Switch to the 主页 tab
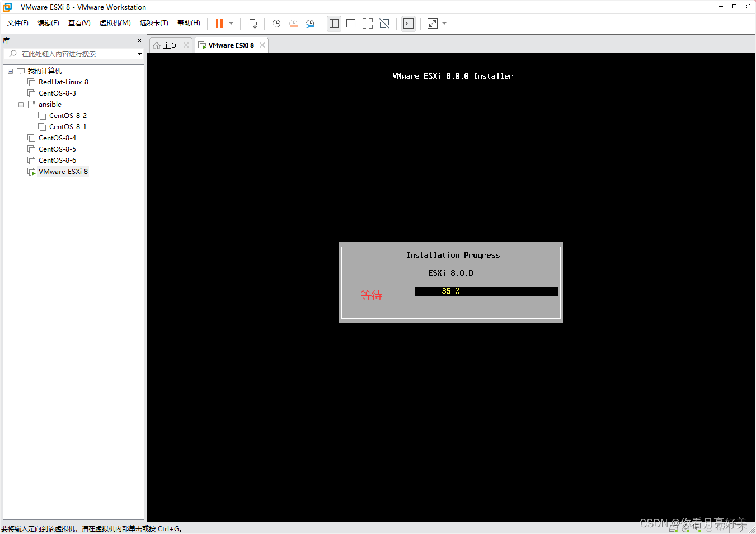 pos(170,45)
